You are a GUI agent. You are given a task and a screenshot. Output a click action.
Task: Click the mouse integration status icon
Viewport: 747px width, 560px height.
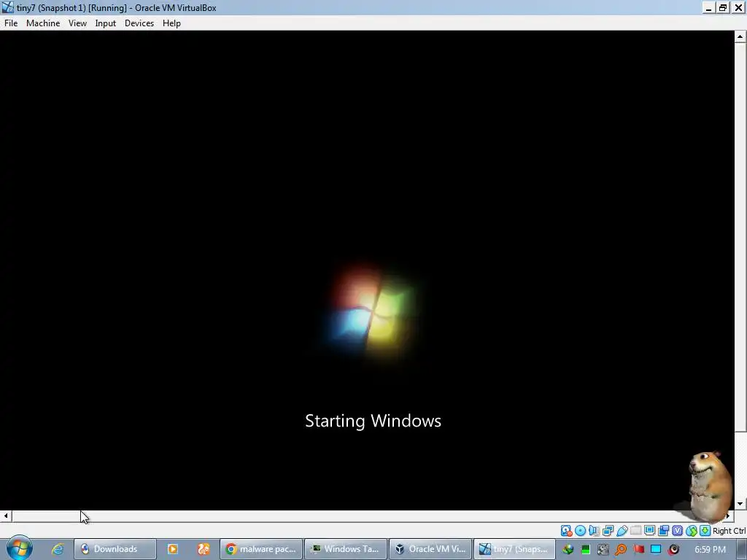[x=692, y=531]
